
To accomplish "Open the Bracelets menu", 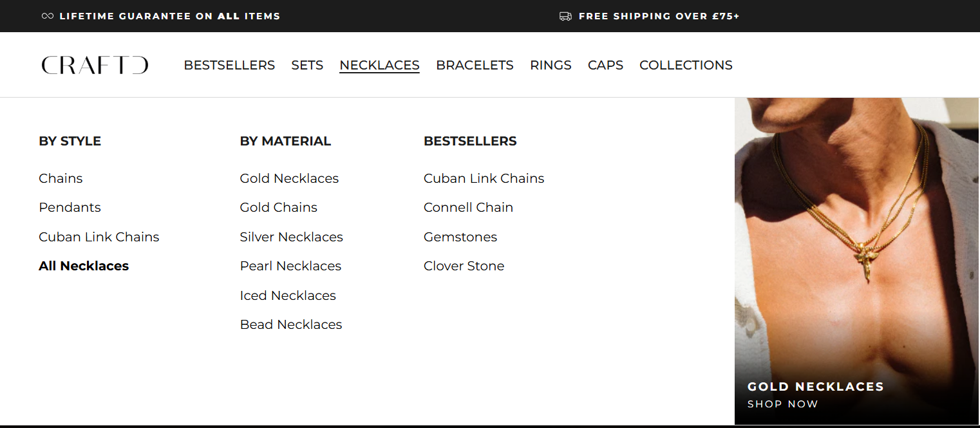I will 475,65.
